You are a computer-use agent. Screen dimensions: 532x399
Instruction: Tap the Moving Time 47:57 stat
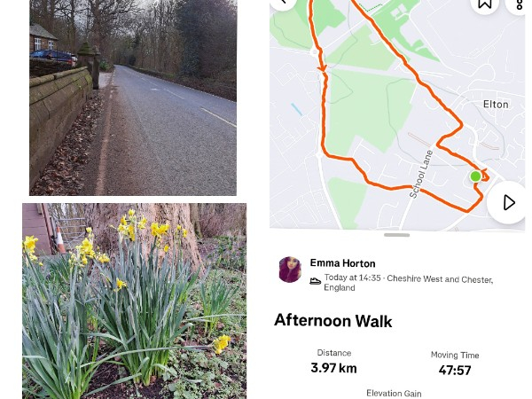(x=455, y=364)
